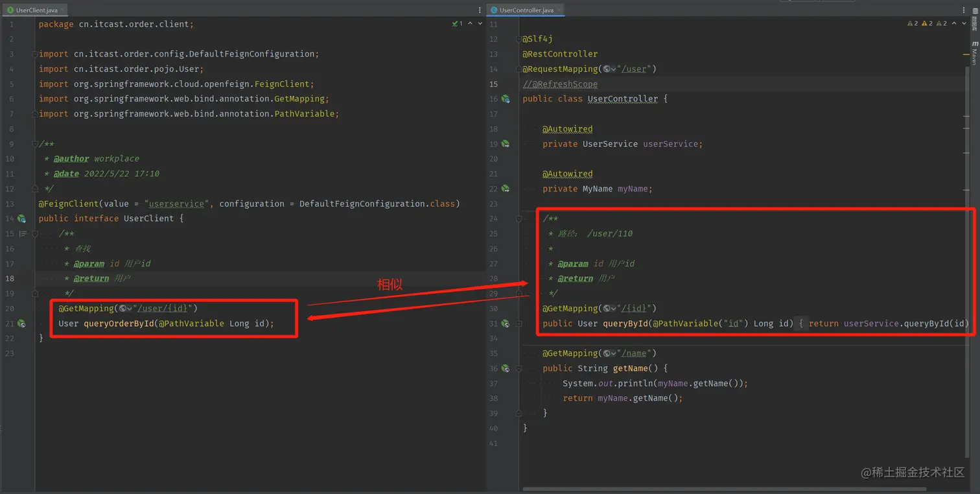Click Spring bean gutter icon on line 14
980x494 pixels.
(x=21, y=218)
